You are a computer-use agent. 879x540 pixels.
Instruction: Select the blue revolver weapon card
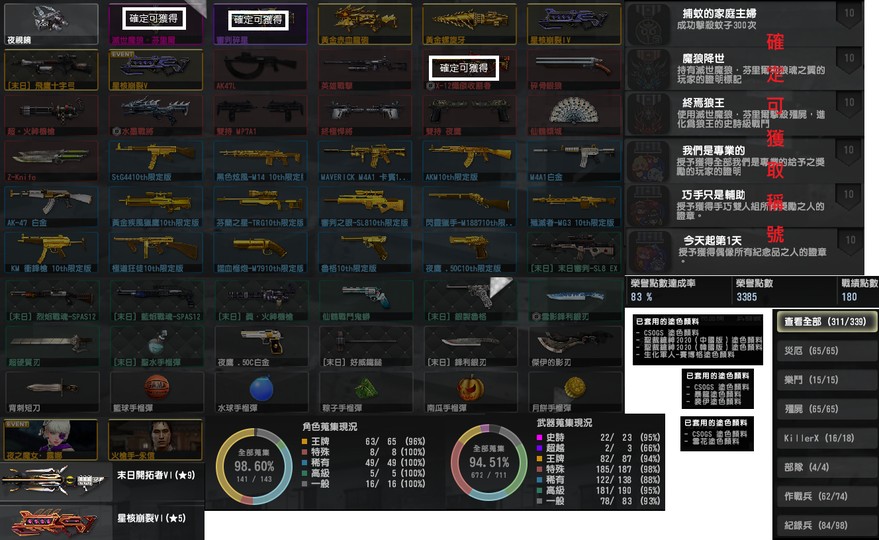[x=365, y=301]
